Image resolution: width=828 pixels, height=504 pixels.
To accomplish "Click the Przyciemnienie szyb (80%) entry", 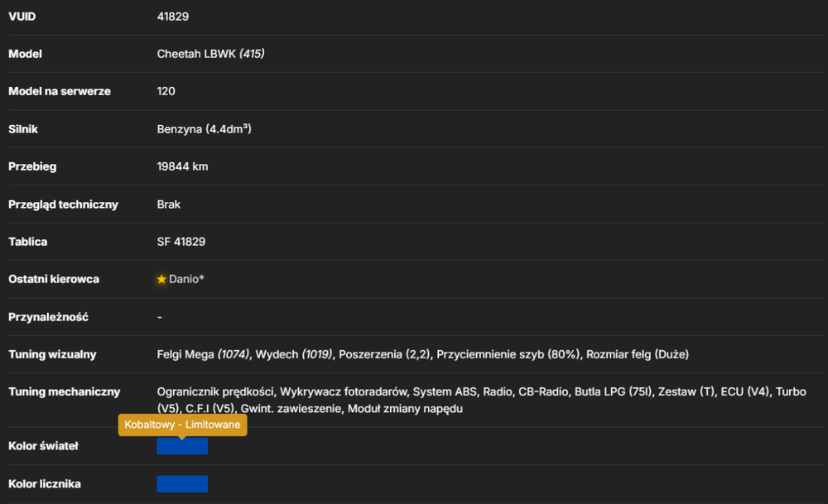I will pos(508,355).
